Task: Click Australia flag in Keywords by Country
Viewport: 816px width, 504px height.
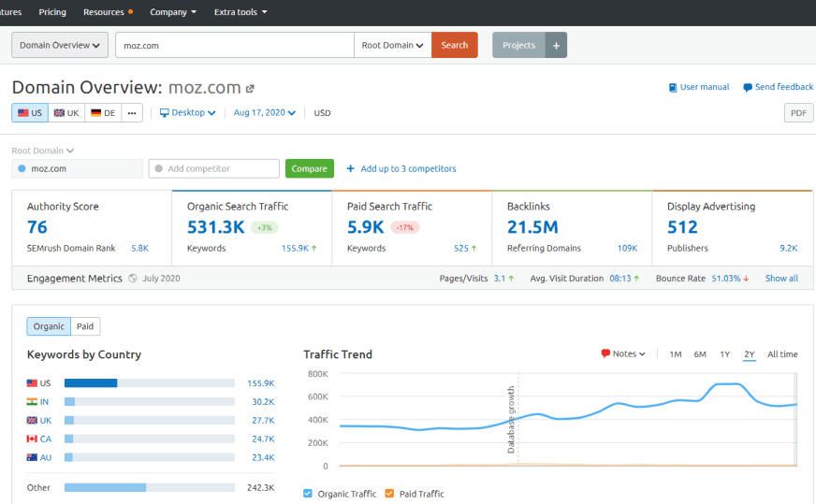Action: pyautogui.click(x=32, y=457)
